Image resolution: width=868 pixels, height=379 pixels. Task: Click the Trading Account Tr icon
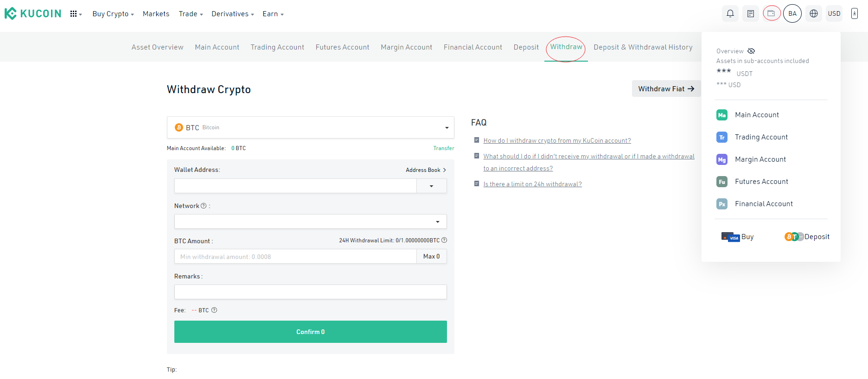722,137
